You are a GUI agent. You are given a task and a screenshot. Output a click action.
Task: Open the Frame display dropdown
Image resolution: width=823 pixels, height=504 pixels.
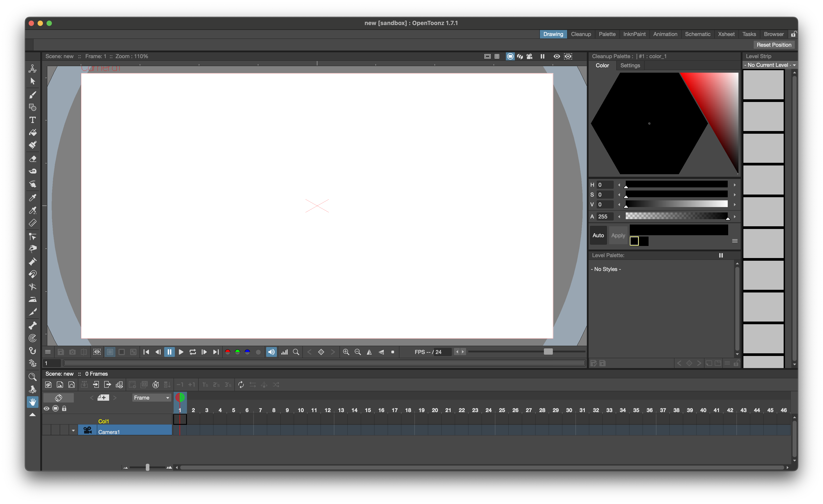pyautogui.click(x=152, y=398)
